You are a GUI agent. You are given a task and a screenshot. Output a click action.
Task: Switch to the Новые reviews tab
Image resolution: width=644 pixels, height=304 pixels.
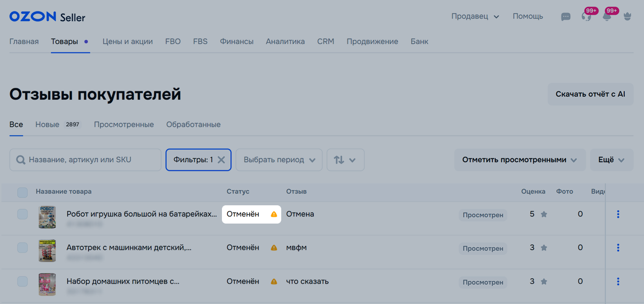coord(47,124)
